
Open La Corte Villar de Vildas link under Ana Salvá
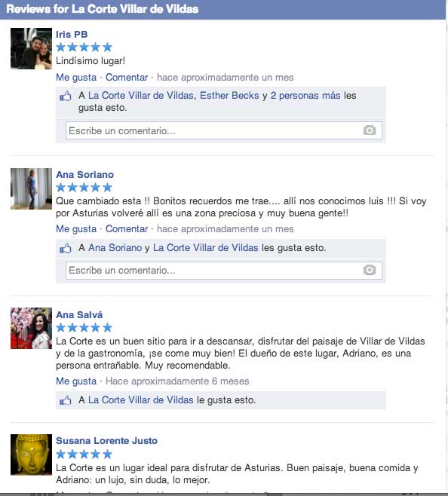coord(141,400)
